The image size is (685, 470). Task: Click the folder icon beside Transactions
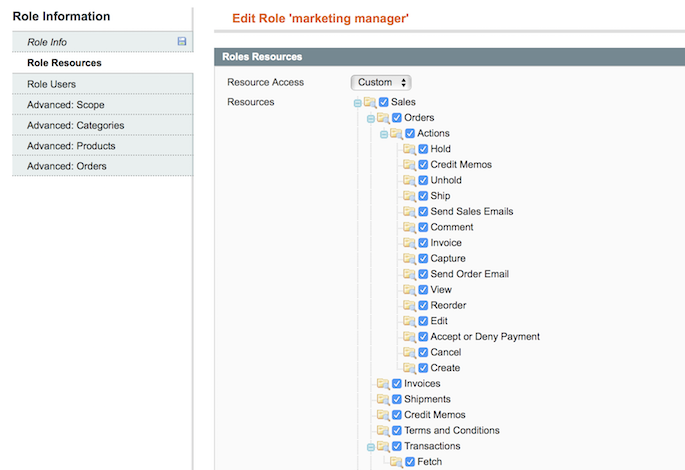coord(382,446)
